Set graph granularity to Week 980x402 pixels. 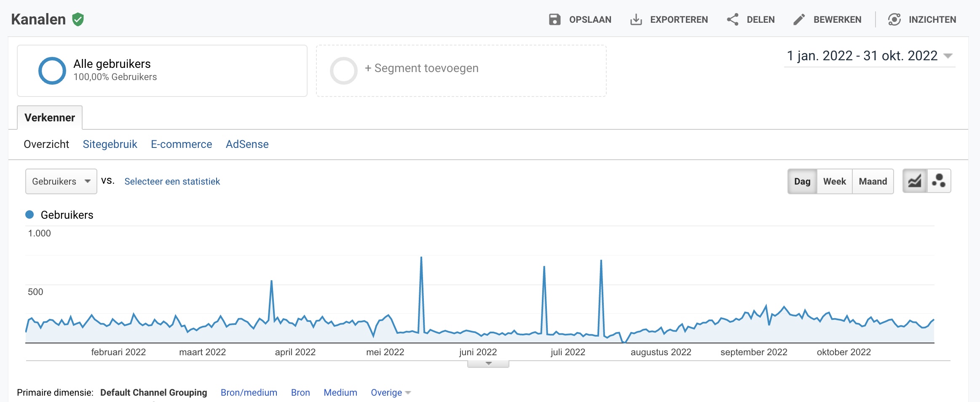point(835,181)
